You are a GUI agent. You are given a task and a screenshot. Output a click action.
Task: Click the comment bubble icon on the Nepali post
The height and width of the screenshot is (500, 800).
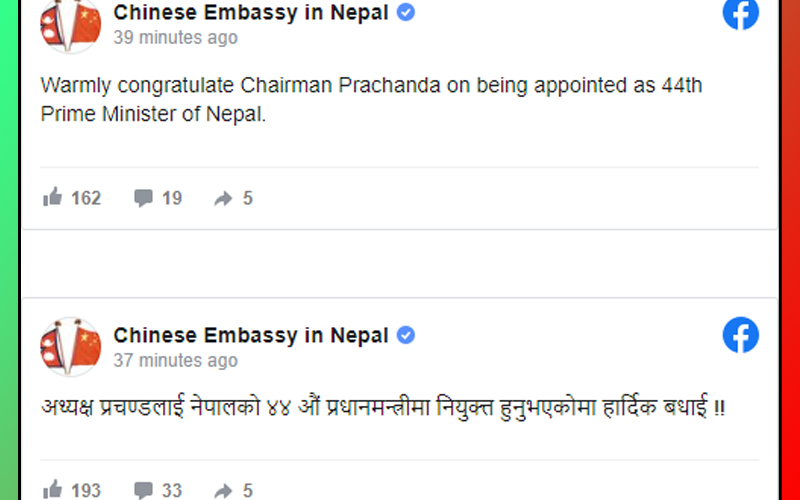click(144, 490)
